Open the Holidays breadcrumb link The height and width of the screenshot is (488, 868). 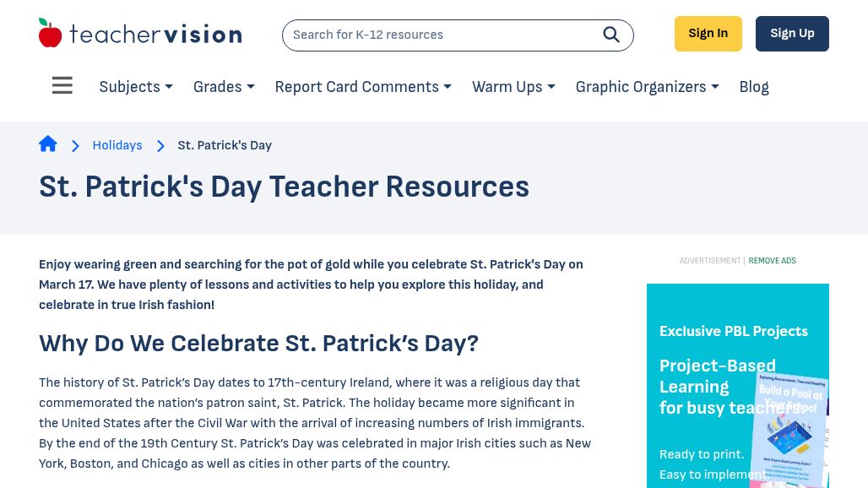[x=117, y=145]
